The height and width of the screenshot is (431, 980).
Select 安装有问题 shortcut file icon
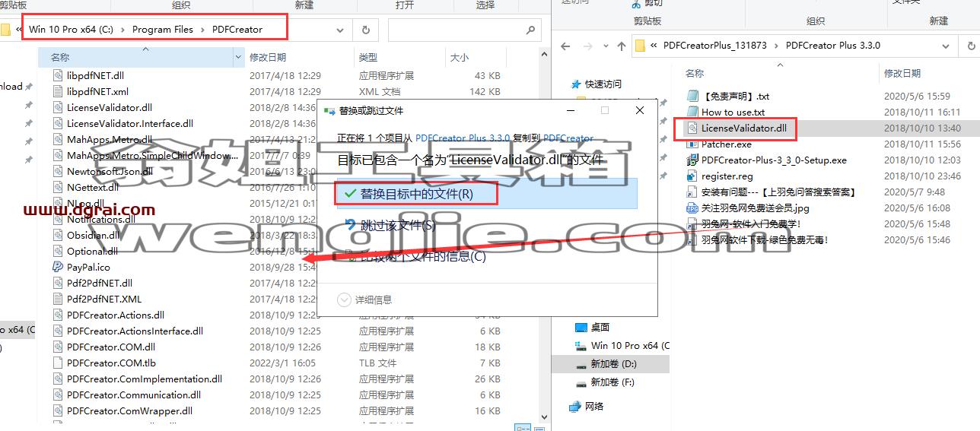692,192
